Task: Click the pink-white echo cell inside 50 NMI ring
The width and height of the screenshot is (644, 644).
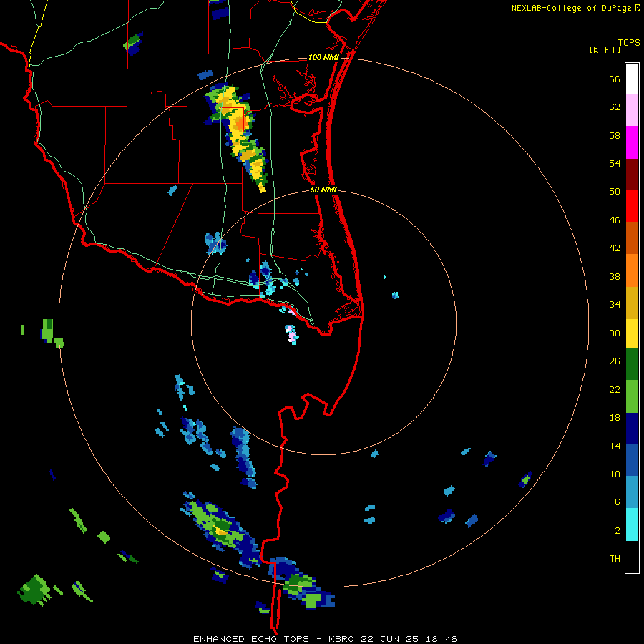Action: 292,334
